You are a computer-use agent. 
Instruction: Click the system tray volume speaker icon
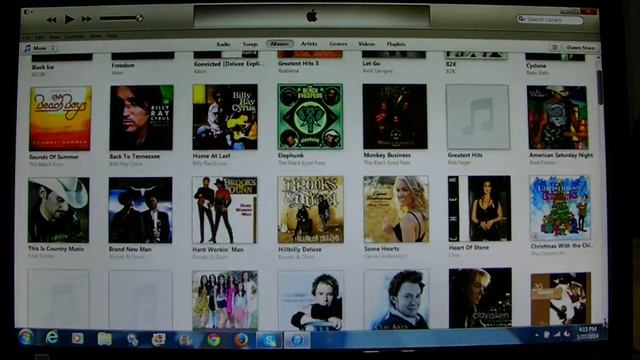click(x=567, y=334)
